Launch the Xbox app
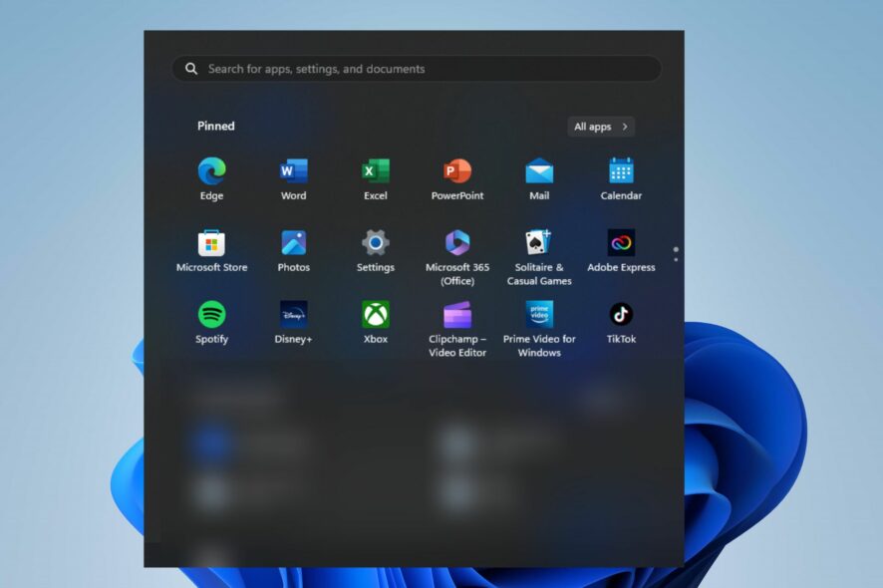883x588 pixels. pyautogui.click(x=376, y=322)
